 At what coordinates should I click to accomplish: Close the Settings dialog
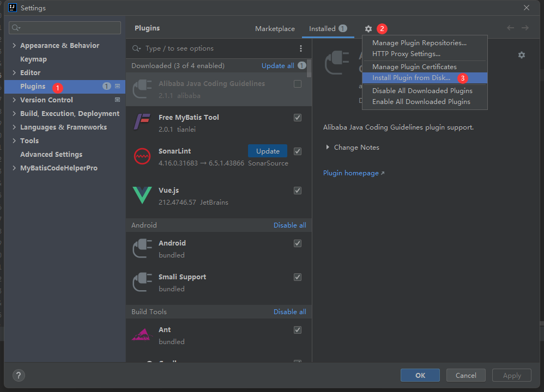pos(527,8)
